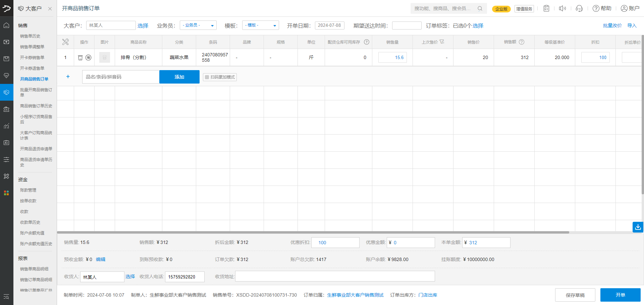Open 开卡券销售单 in sidebar
This screenshot has height=305, width=644.
[32, 58]
